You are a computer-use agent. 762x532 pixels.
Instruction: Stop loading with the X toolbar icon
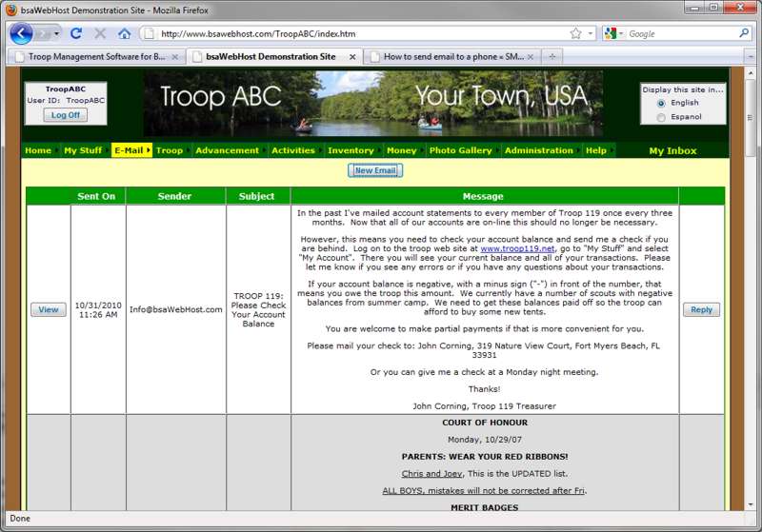pos(100,33)
